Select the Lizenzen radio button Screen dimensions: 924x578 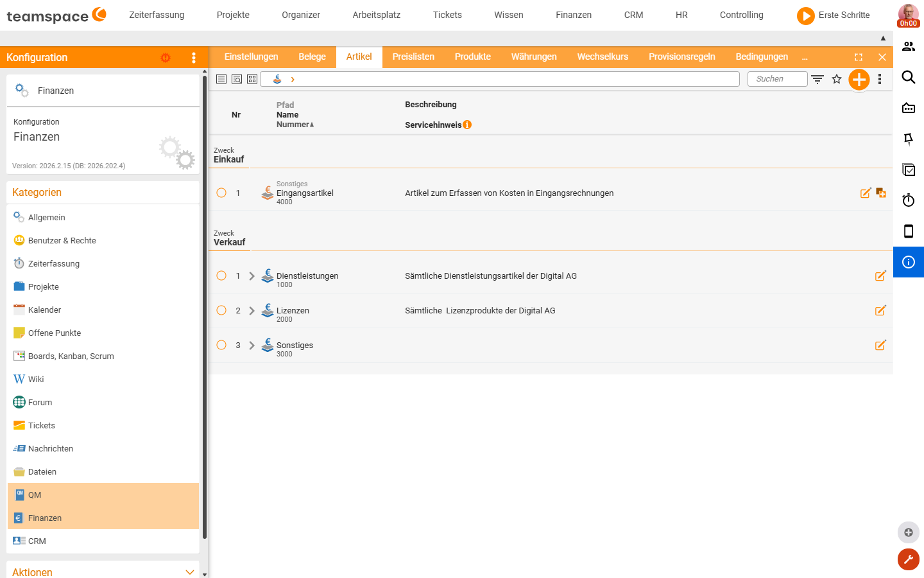[221, 310]
